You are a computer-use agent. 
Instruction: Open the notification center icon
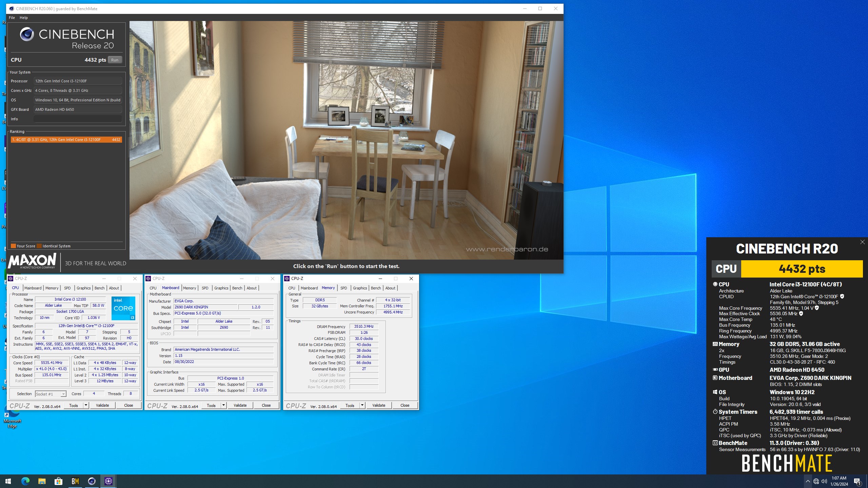coord(857,481)
